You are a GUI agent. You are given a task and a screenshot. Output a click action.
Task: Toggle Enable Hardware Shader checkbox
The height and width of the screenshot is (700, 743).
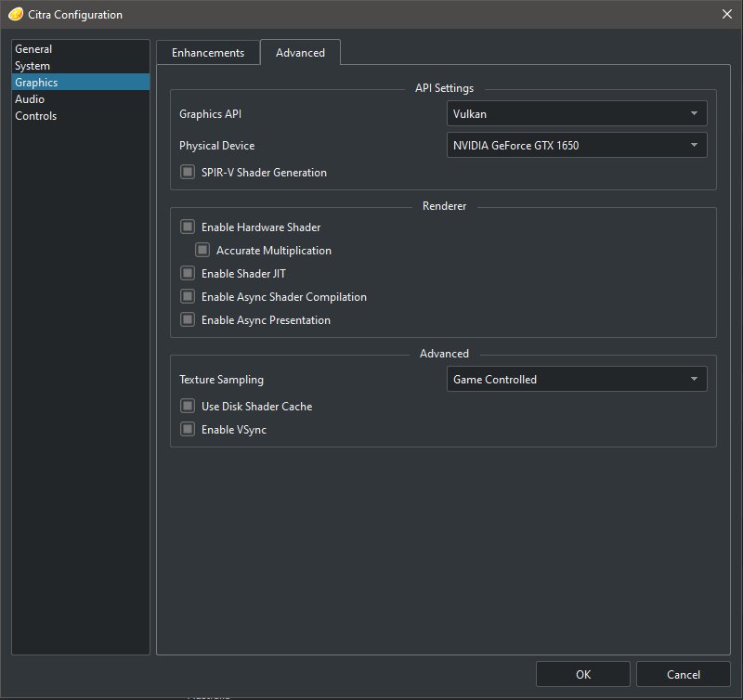188,227
